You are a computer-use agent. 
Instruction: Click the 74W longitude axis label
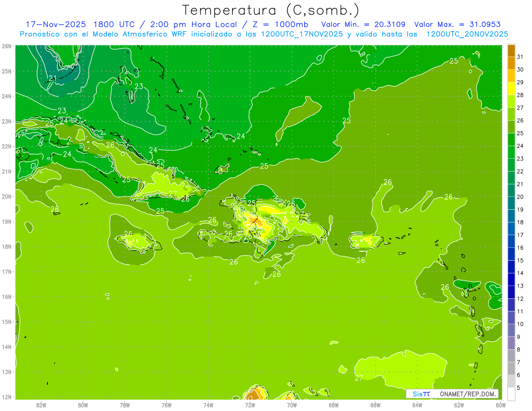[x=208, y=405]
